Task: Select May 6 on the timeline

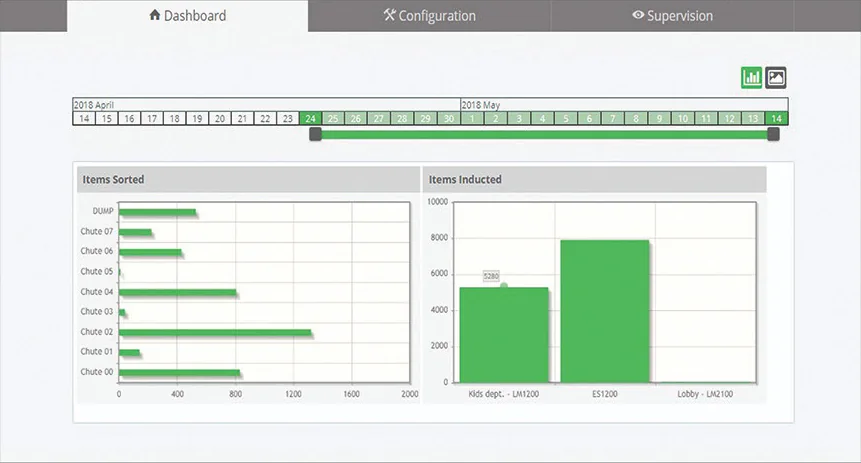Action: [x=589, y=118]
